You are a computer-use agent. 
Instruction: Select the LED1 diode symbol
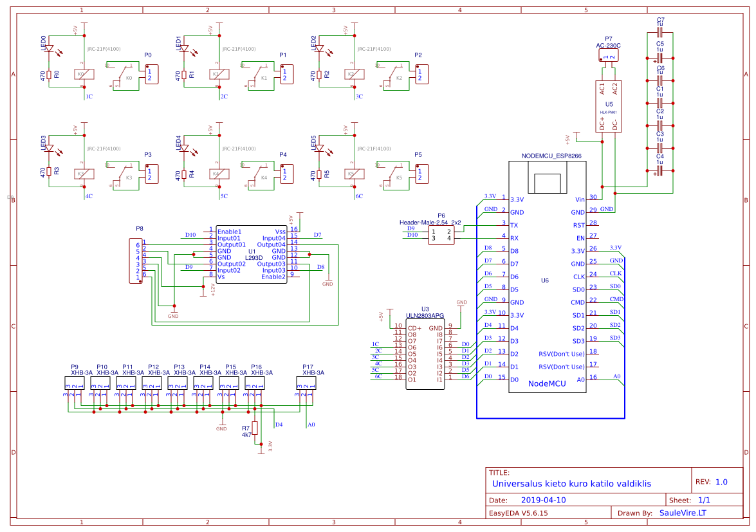tap(184, 49)
